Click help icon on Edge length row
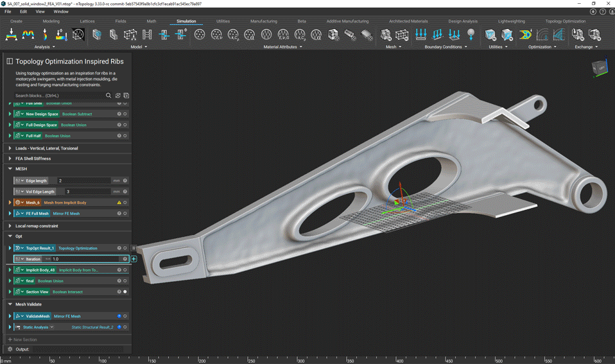This screenshot has height=364, width=615. (x=125, y=180)
